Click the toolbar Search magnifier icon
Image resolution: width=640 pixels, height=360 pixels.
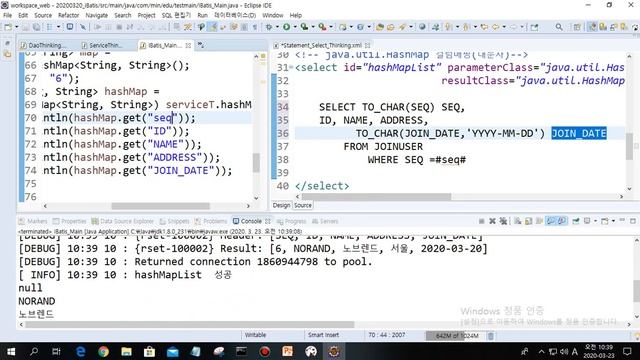[559, 27]
